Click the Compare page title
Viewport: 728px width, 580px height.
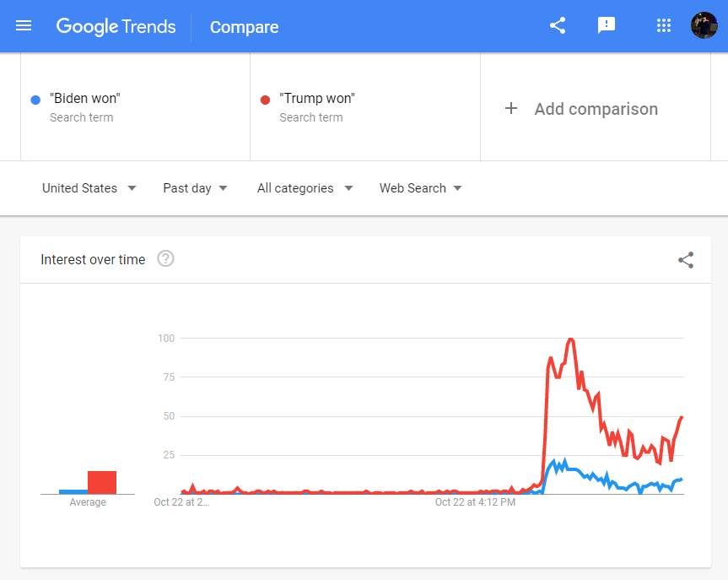click(x=244, y=27)
